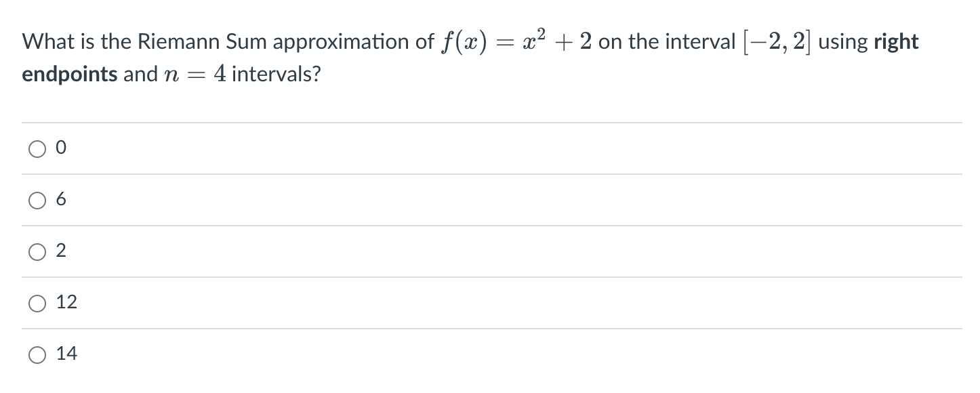The image size is (980, 393).
Task: Select the radio button for answer 12
Action: click(x=37, y=302)
